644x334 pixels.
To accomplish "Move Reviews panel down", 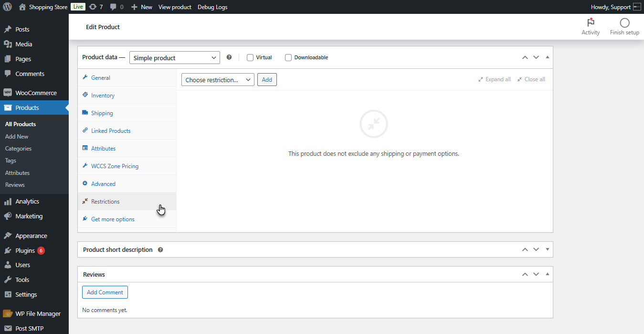I will point(536,274).
